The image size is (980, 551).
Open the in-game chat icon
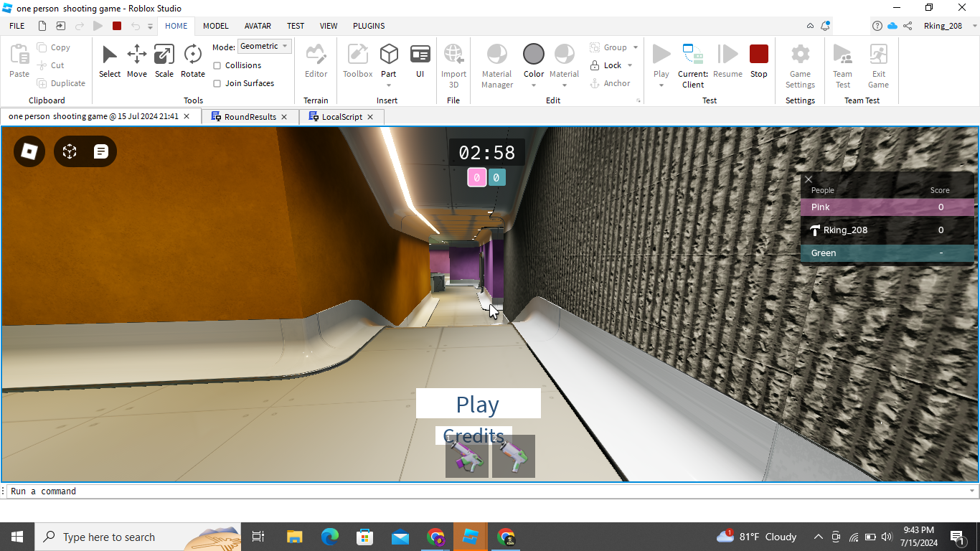pos(101,151)
